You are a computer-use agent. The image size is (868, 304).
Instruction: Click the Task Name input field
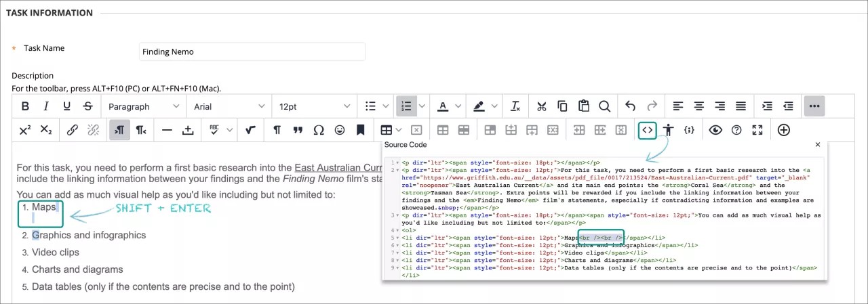tap(252, 51)
